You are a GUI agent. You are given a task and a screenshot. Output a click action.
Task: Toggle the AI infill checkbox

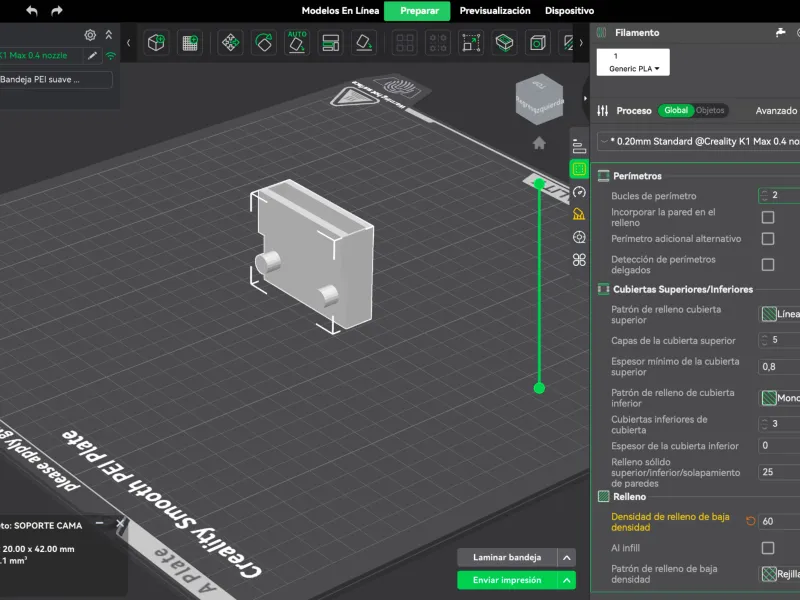(x=767, y=548)
